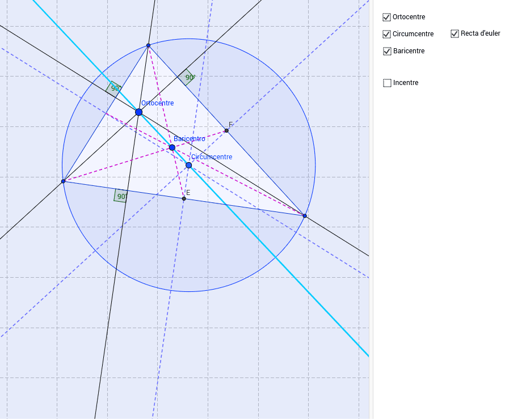This screenshot has width=509, height=420.
Task: Enable the Incentre checkbox
Action: (387, 83)
